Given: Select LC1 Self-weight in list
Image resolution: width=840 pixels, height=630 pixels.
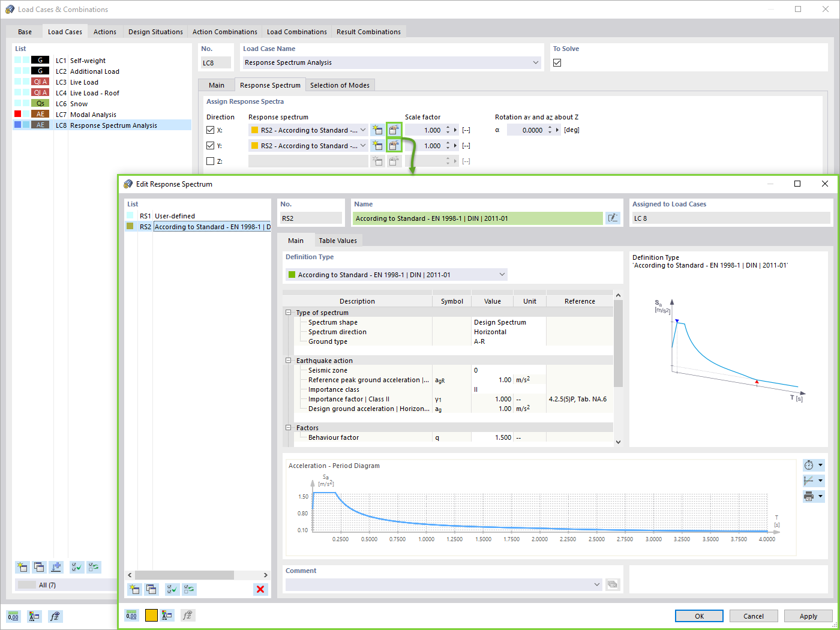Looking at the screenshot, I should (102, 61).
